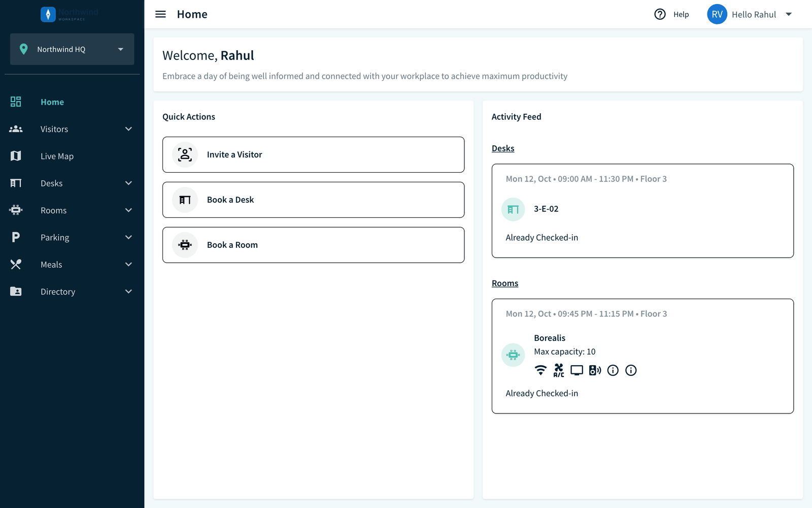Image resolution: width=812 pixels, height=508 pixels.
Task: Click the Borealis room name
Action: 550,338
